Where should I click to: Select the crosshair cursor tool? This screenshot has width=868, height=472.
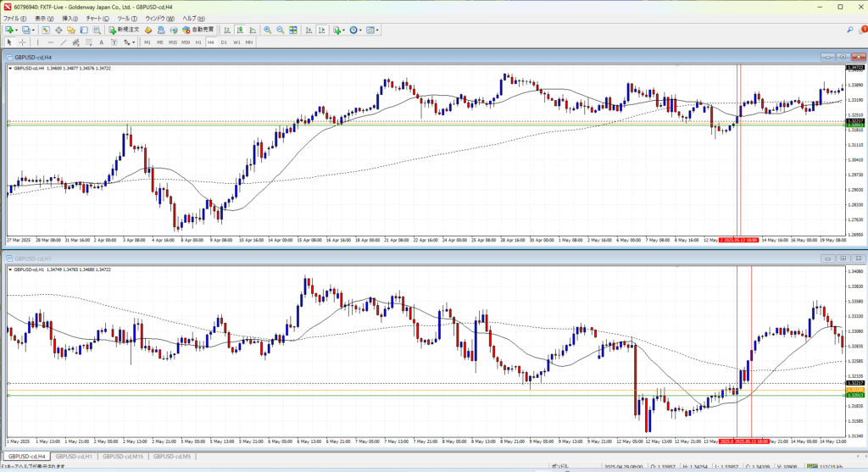pyautogui.click(x=23, y=42)
